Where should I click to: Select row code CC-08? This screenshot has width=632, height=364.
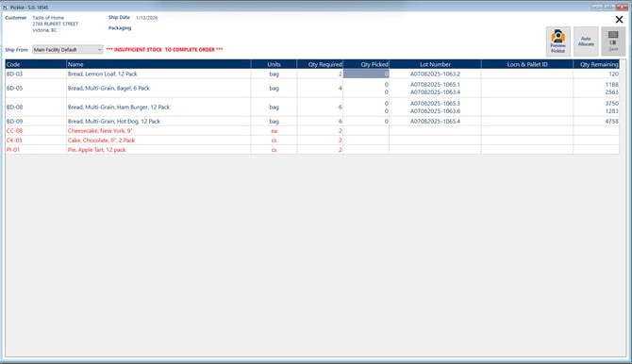14,130
